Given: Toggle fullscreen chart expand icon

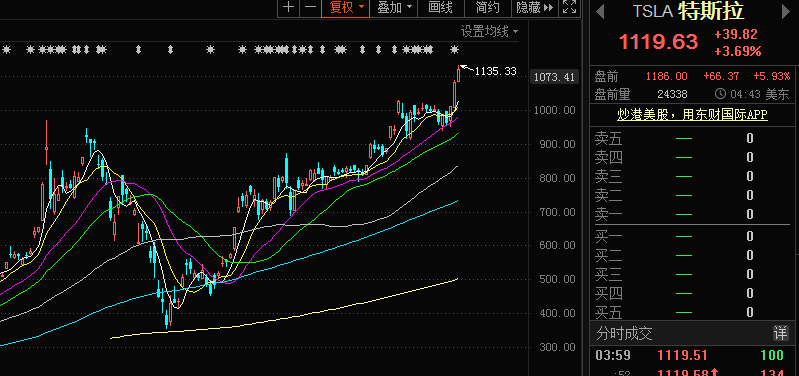Looking at the screenshot, I should tap(569, 8).
